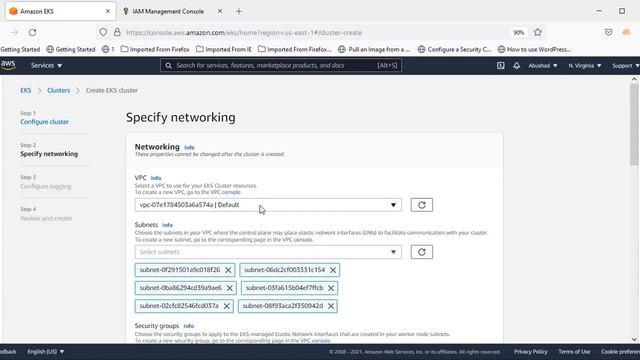Open the VPC console link under VPC
The height and width of the screenshot is (360, 640).
coord(225,192)
